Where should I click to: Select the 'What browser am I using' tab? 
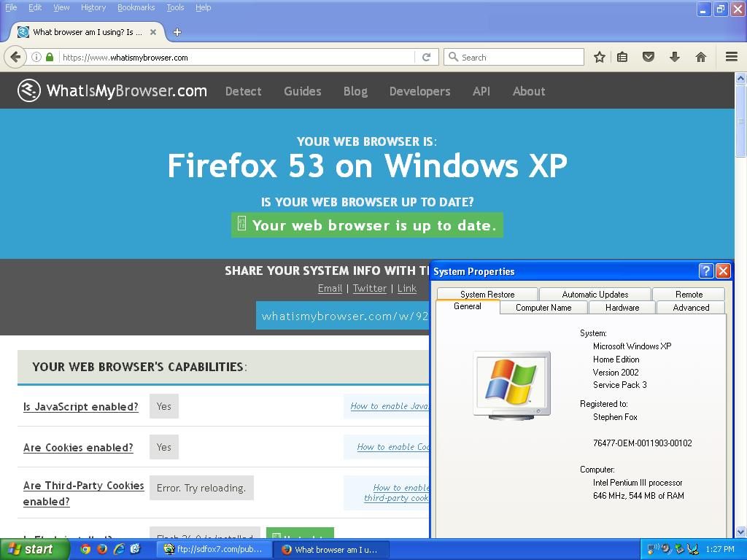click(88, 32)
